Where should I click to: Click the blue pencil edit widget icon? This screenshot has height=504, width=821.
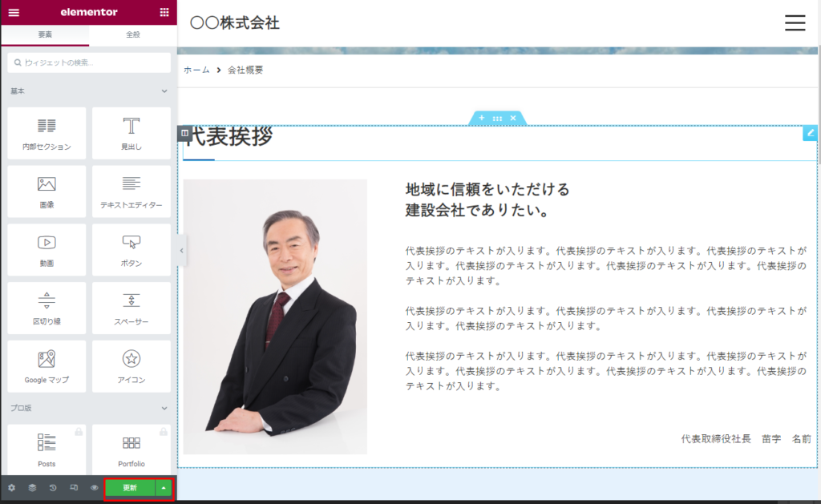[x=810, y=133]
